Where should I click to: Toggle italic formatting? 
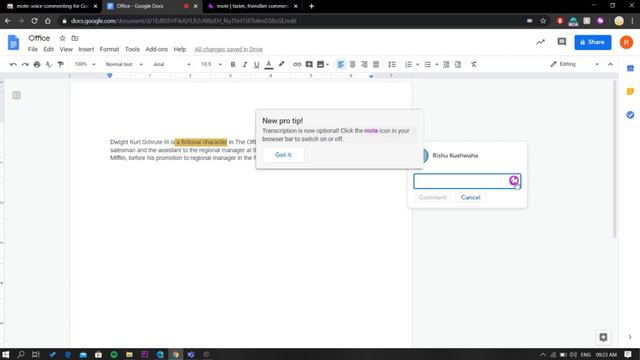click(x=244, y=64)
